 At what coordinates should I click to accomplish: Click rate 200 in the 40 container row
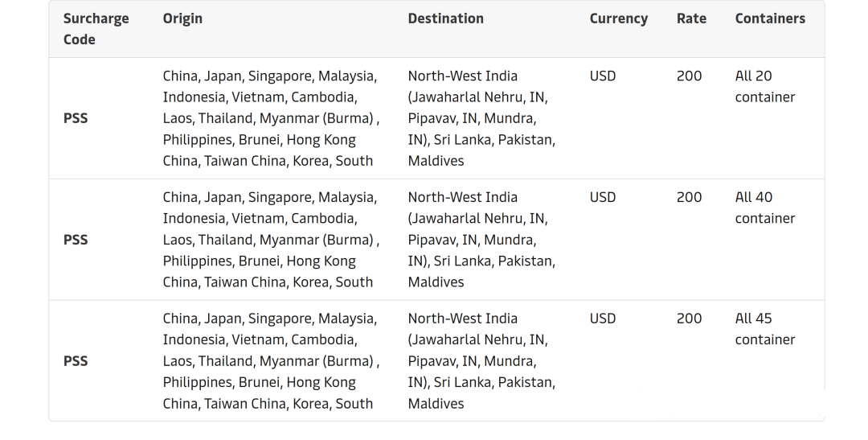pyautogui.click(x=689, y=197)
